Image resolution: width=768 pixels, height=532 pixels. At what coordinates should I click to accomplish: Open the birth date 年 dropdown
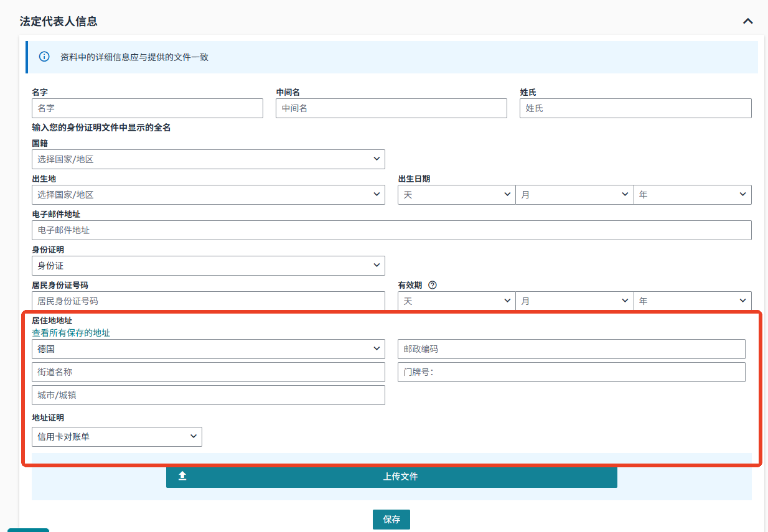[x=692, y=195]
